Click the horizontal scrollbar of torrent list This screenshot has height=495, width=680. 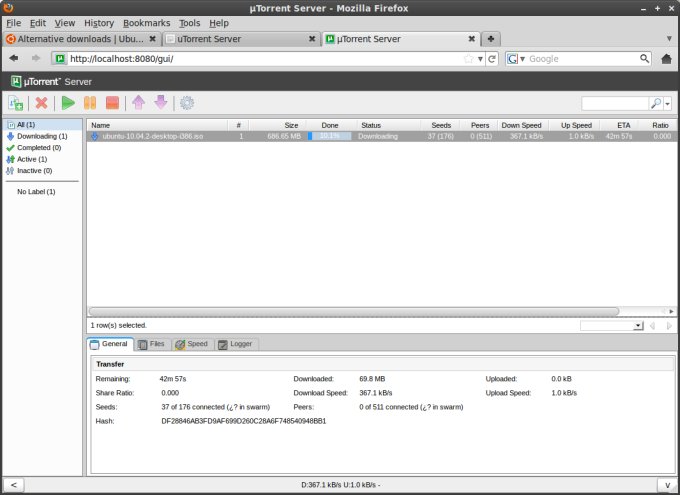[354, 311]
